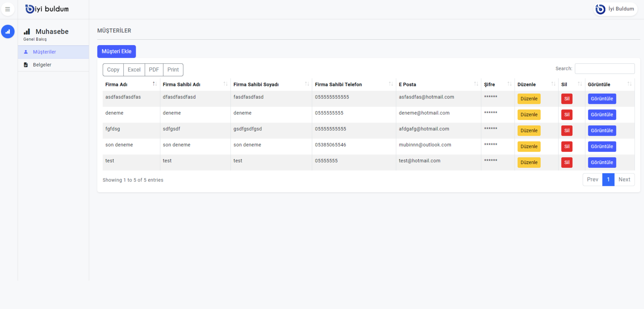This screenshot has height=309, width=644.
Task: Export table using the Excel button
Action: pyautogui.click(x=134, y=70)
